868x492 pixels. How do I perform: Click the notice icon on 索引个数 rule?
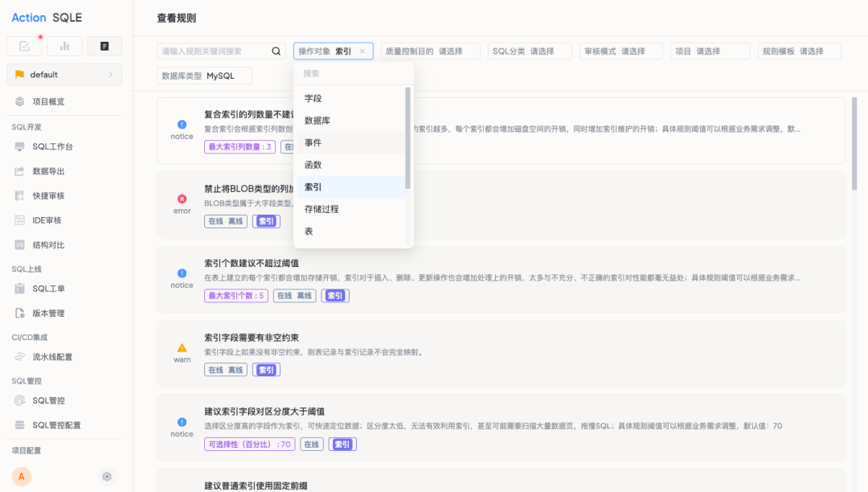[182, 273]
